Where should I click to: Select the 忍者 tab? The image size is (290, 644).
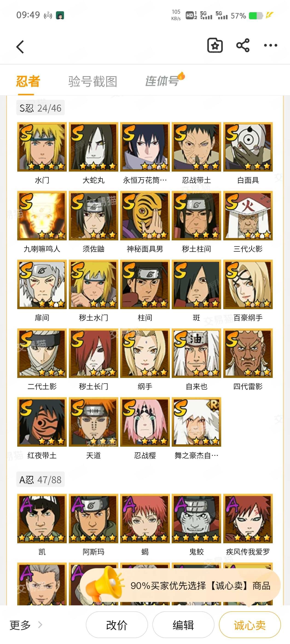click(28, 81)
